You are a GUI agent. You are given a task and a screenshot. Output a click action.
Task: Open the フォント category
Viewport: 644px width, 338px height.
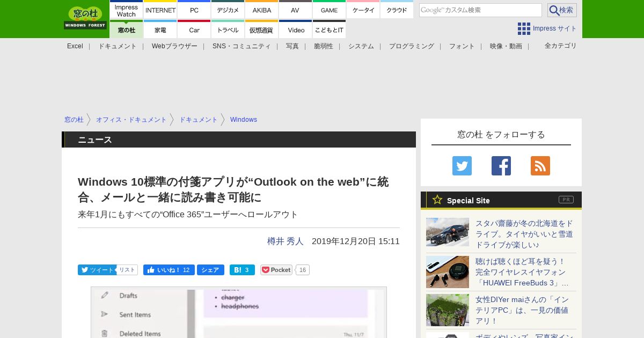(462, 46)
